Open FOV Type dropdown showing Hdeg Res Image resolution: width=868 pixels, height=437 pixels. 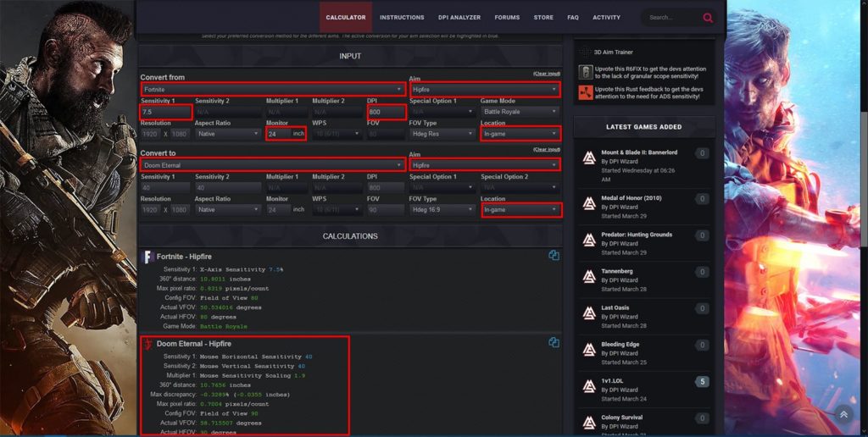pyautogui.click(x=442, y=134)
